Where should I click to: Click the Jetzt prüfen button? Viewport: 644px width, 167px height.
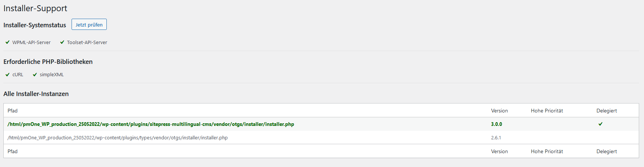pyautogui.click(x=89, y=25)
